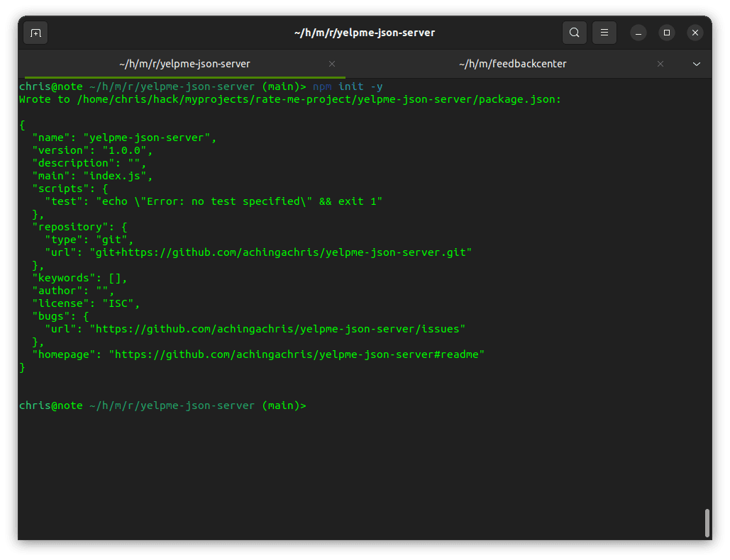The height and width of the screenshot is (560, 730).
Task: Select the ~/h/m/r/yelpme-json-server tab
Action: [x=185, y=65]
